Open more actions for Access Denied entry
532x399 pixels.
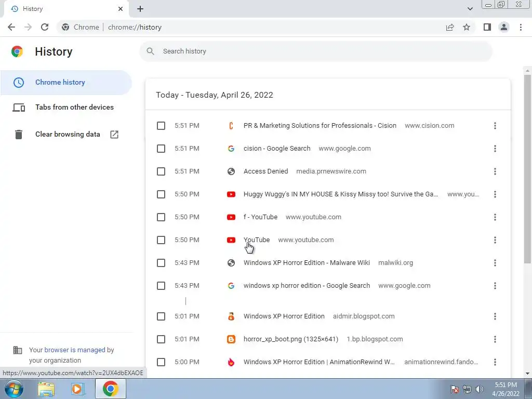495,171
